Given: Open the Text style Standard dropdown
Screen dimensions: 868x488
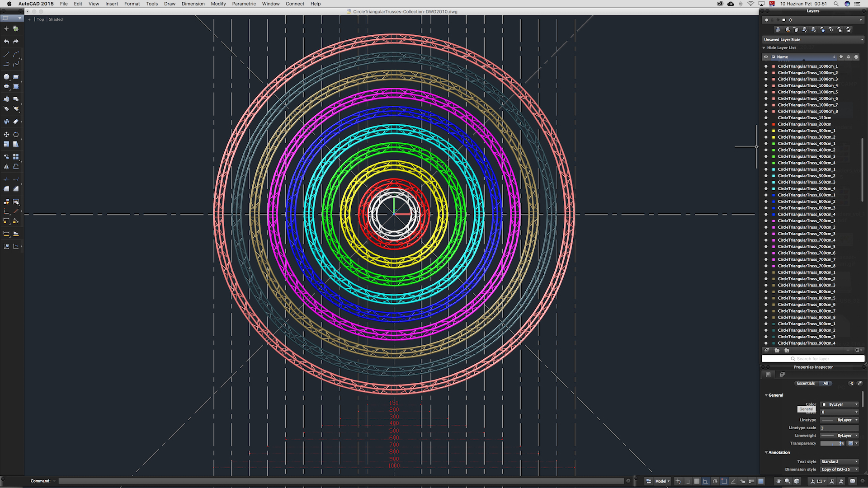Looking at the screenshot, I should [x=839, y=461].
